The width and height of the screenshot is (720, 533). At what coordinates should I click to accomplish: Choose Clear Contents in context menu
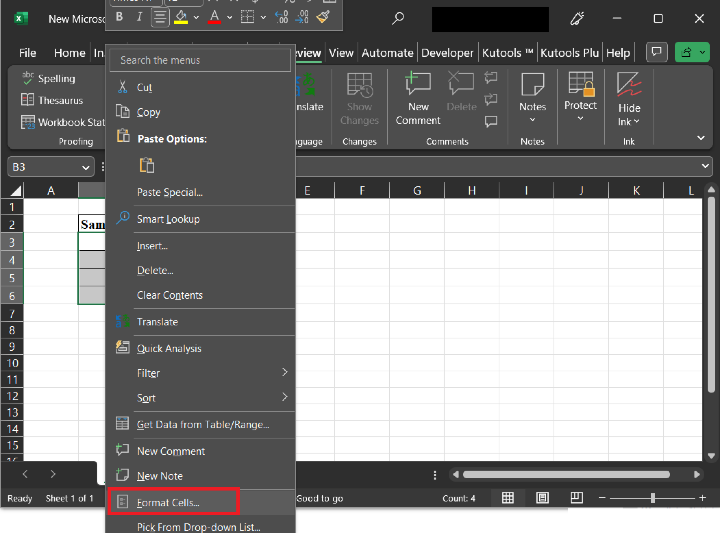[200, 295]
